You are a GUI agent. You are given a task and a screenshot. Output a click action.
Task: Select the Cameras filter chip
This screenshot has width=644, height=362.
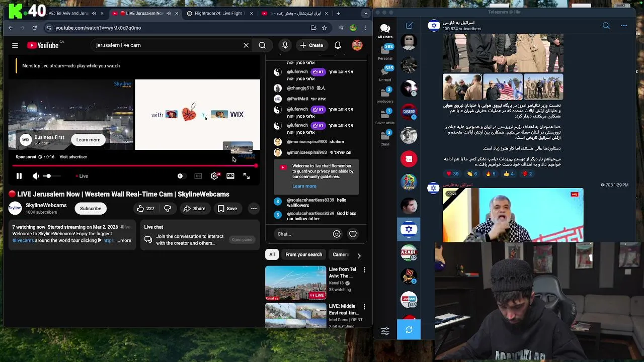341,254
